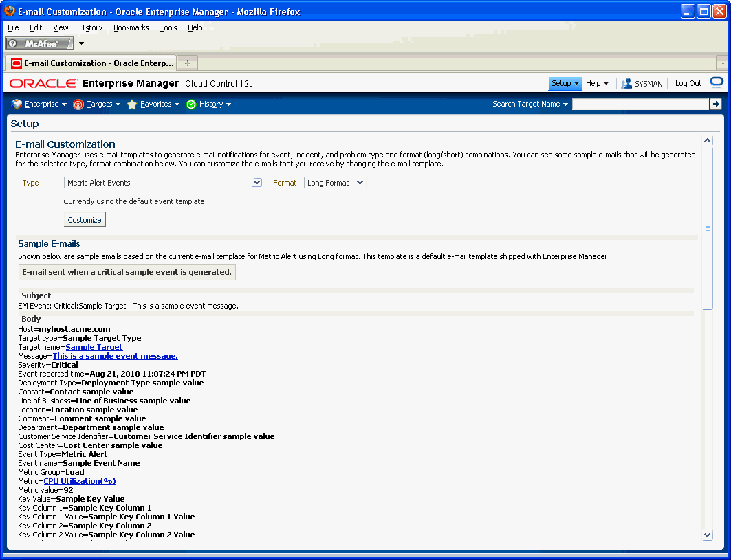The width and height of the screenshot is (731, 560).
Task: Expand the Favorites menu
Action: [x=160, y=104]
